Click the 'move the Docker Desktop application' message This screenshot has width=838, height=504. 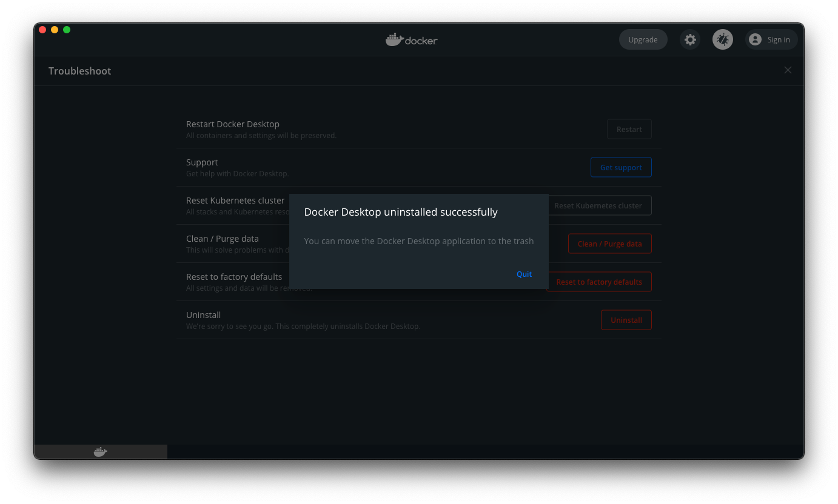click(x=419, y=241)
